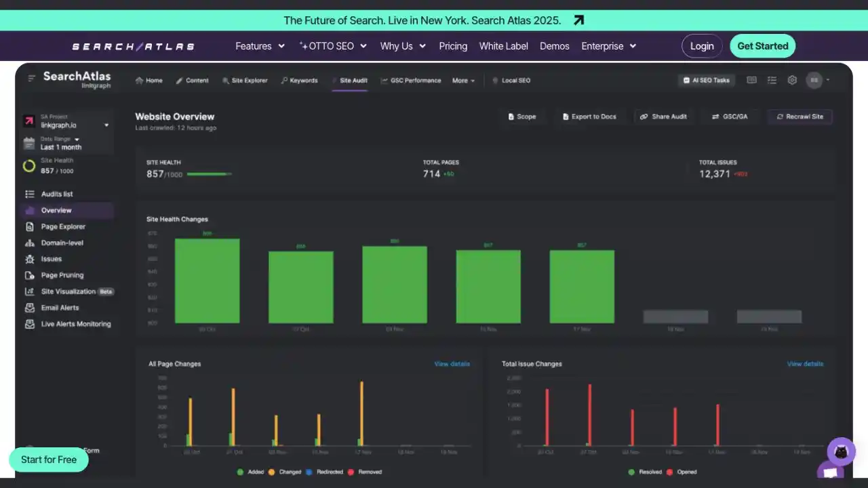Viewport: 868px width, 488px height.
Task: Click the Scope button
Action: (x=522, y=117)
